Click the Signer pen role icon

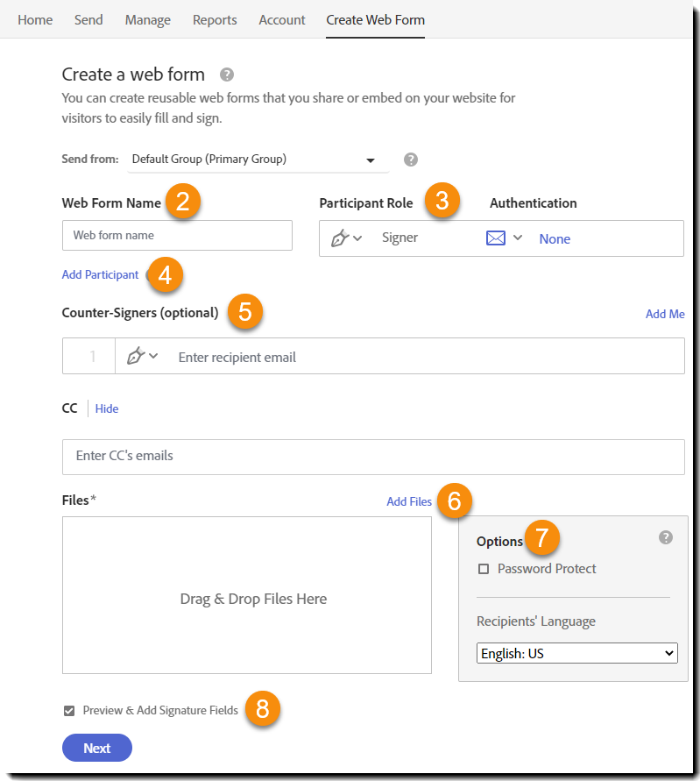[x=341, y=238]
